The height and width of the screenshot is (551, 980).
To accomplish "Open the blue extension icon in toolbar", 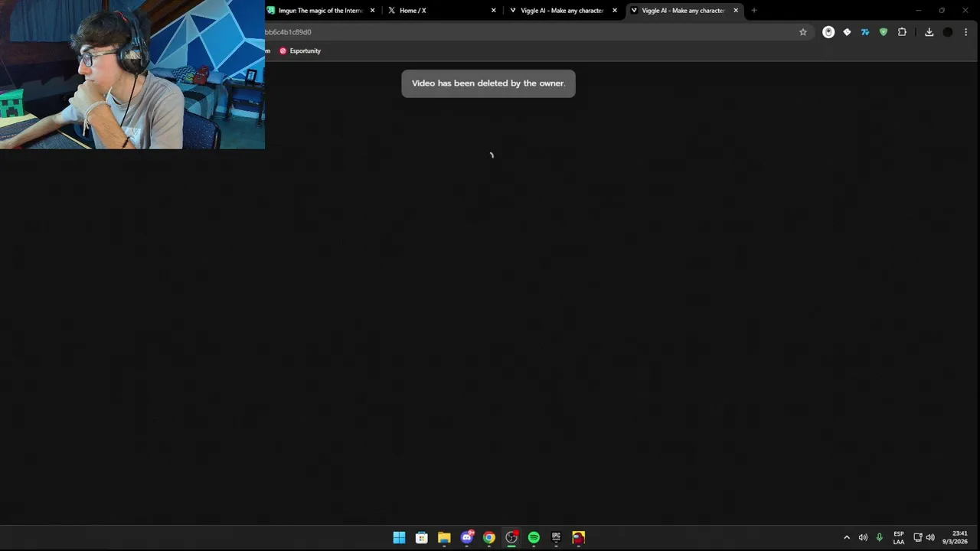I will point(865,32).
